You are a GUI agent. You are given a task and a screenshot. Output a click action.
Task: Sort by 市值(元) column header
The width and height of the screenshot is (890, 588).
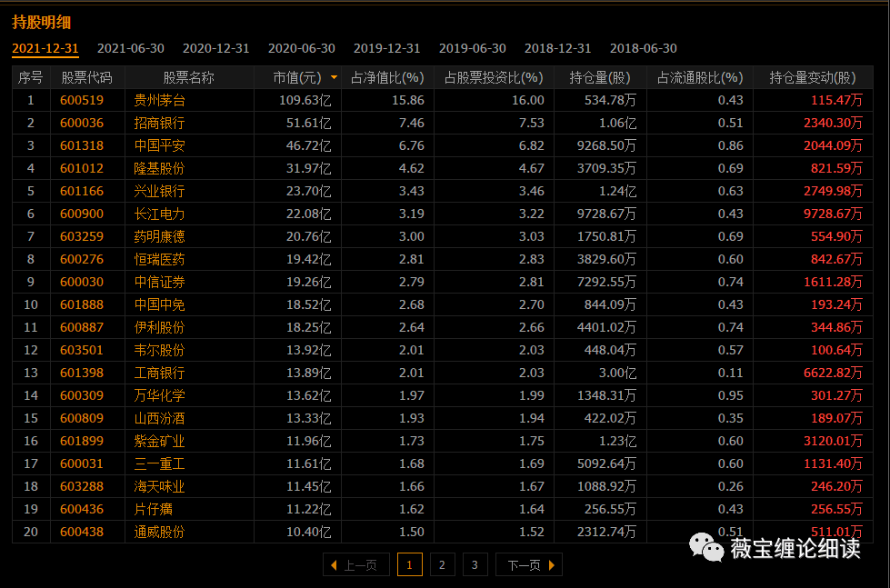tap(297, 77)
